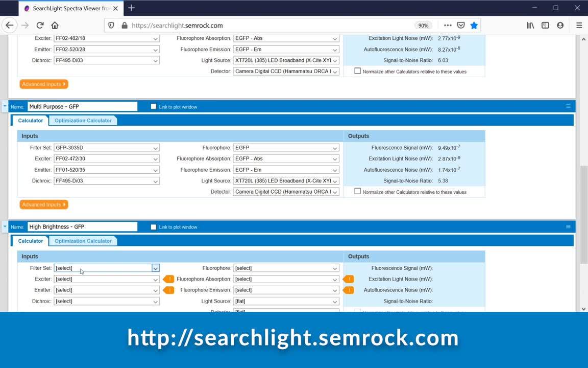
Task: Open Fluorophore dropdown in High Brightness panel
Action: point(286,268)
